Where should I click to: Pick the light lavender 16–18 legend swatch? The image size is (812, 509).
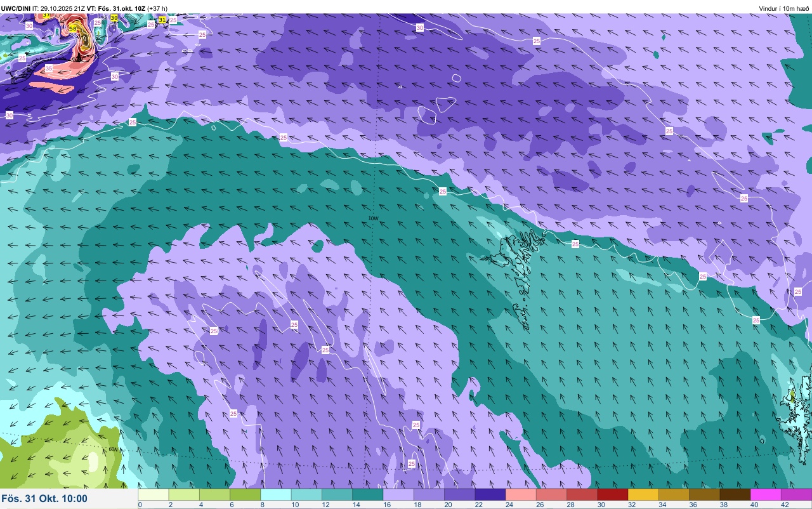398,494
